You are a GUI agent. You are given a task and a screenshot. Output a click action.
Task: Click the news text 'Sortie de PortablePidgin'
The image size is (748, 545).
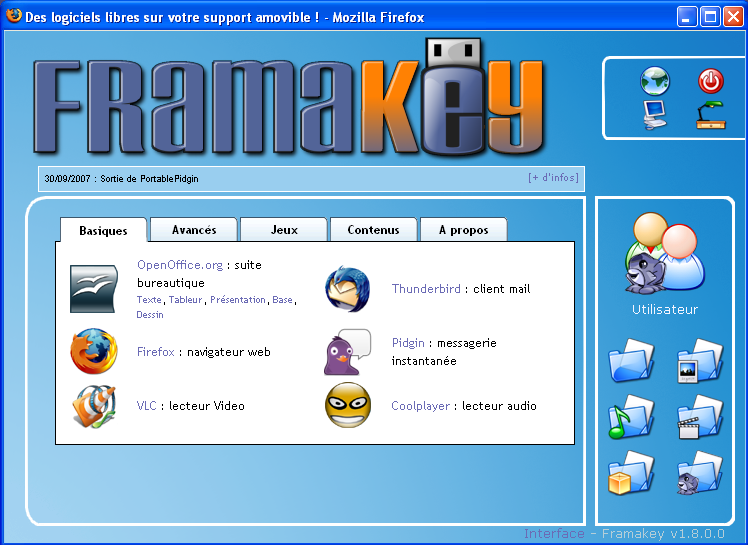click(149, 179)
